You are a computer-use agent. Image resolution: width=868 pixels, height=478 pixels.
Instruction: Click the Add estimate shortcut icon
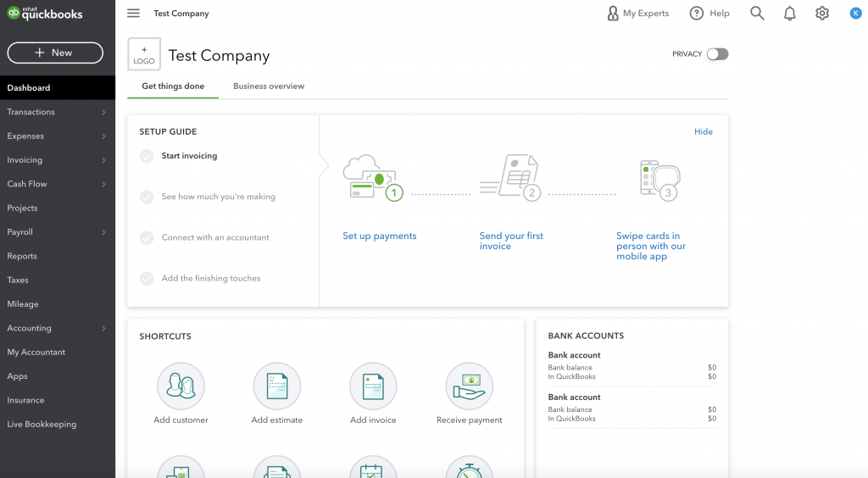click(x=277, y=386)
